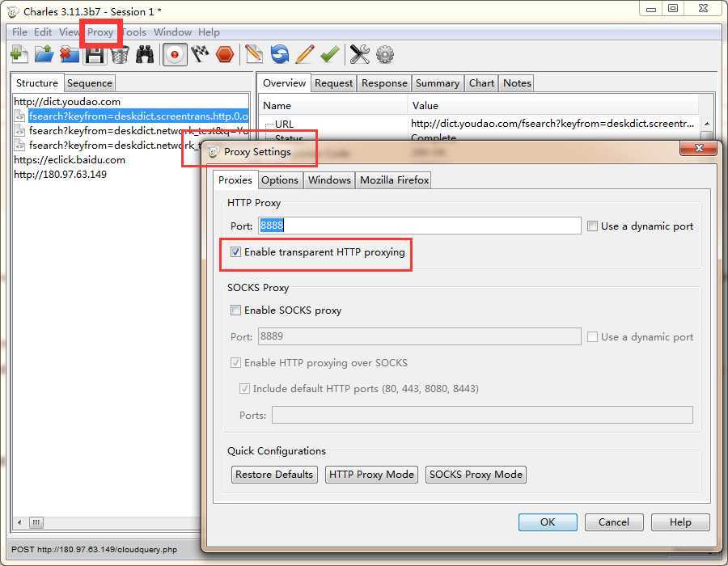Open the Notes tab

tap(517, 83)
